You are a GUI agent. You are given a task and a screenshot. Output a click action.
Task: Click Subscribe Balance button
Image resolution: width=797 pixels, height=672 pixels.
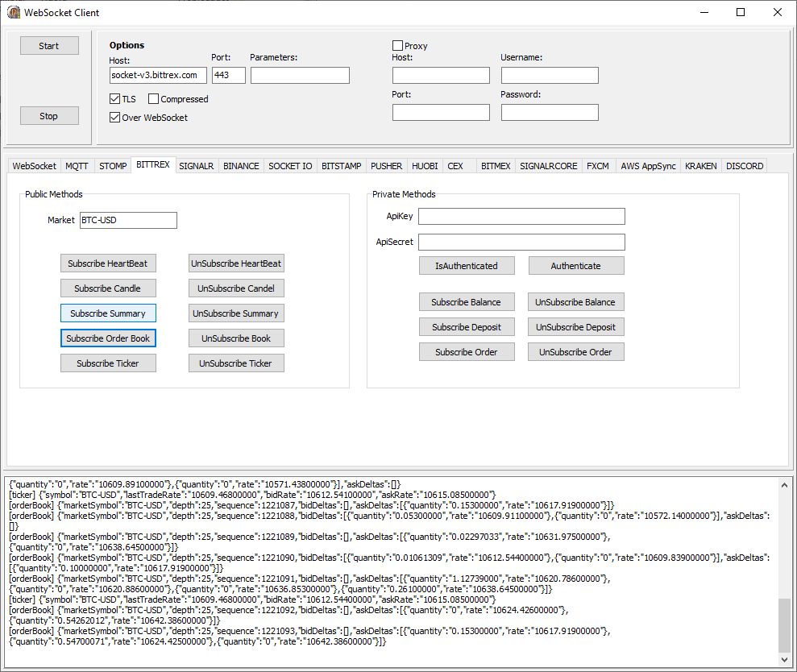(x=467, y=302)
